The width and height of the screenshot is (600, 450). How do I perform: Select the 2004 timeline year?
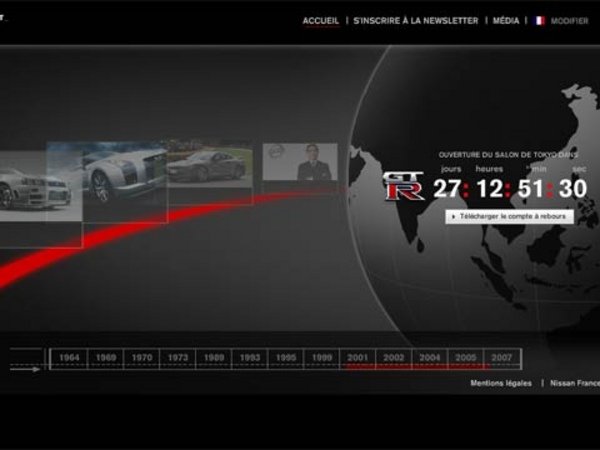pos(429,358)
